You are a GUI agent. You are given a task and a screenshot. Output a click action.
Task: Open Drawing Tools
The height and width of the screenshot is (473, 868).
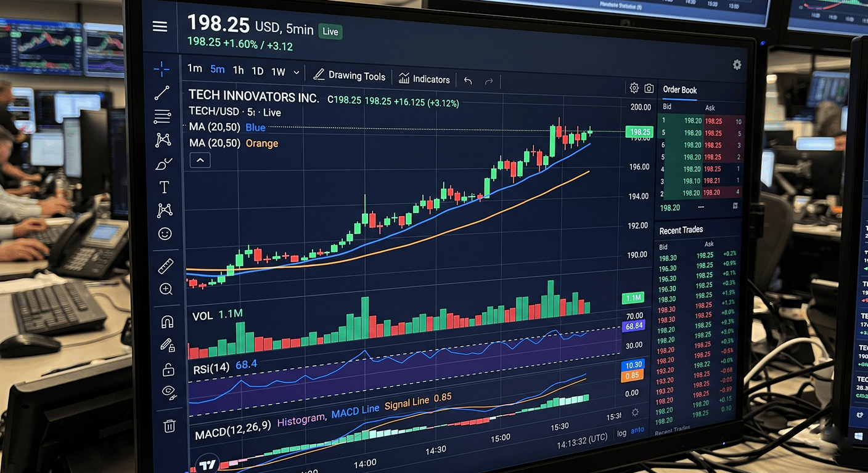pyautogui.click(x=349, y=76)
